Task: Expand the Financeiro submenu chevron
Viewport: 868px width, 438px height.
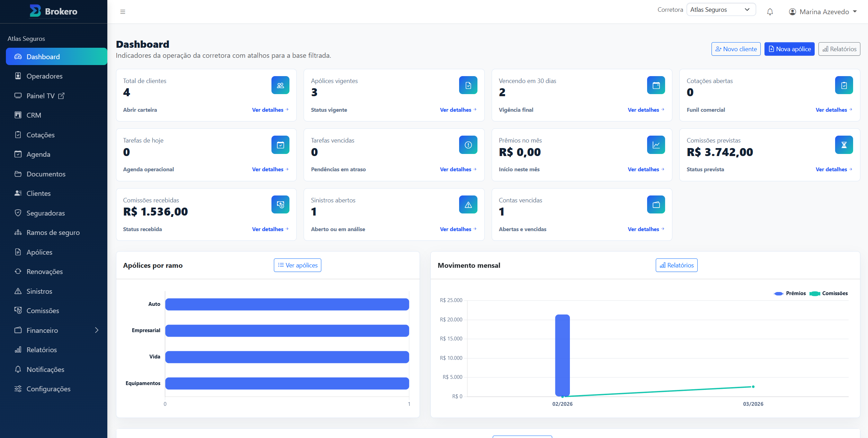Action: [x=97, y=330]
